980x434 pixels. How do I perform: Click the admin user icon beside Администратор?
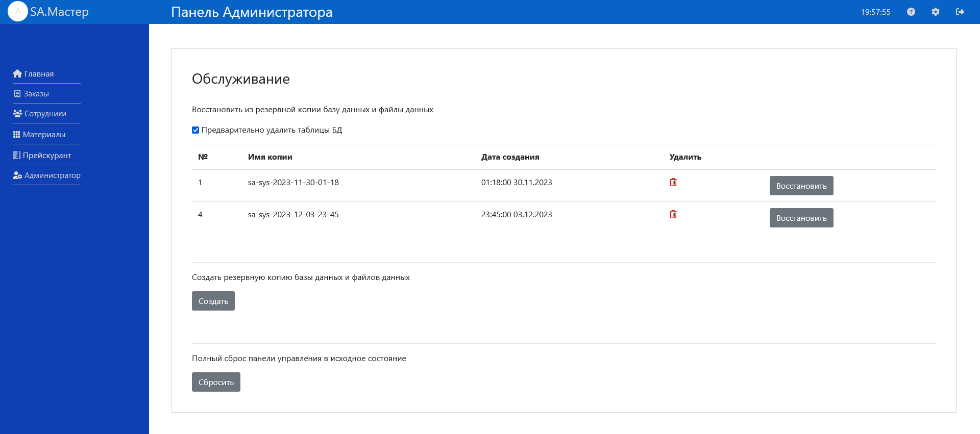point(17,175)
